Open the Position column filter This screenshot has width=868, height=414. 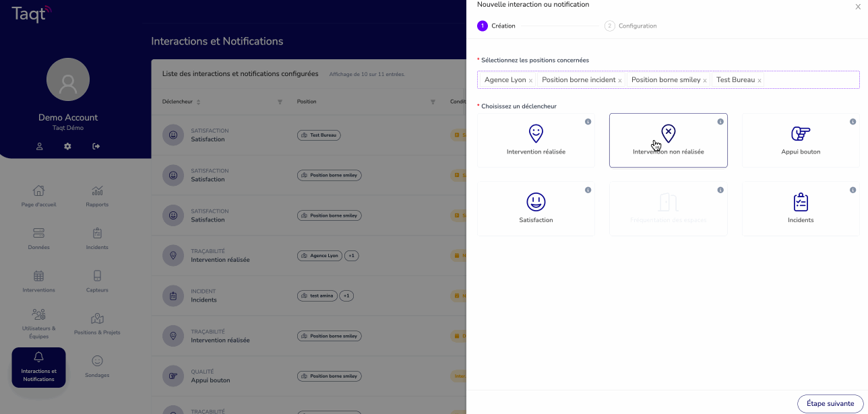433,102
